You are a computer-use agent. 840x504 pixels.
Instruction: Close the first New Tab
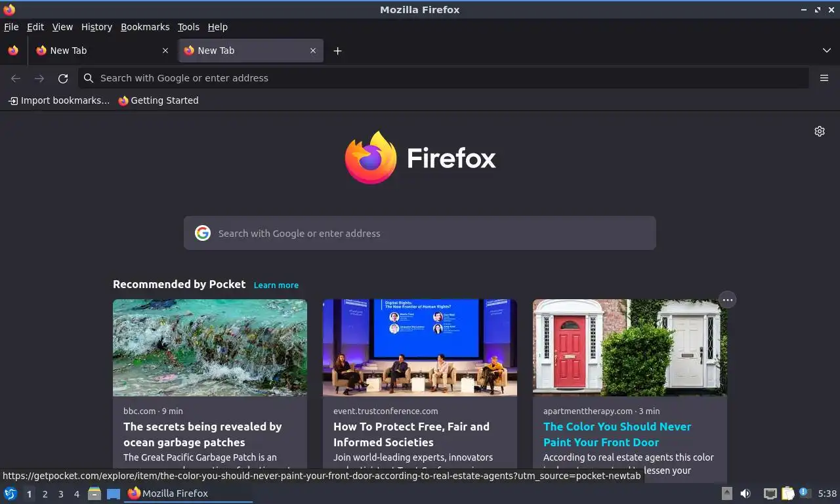click(165, 51)
